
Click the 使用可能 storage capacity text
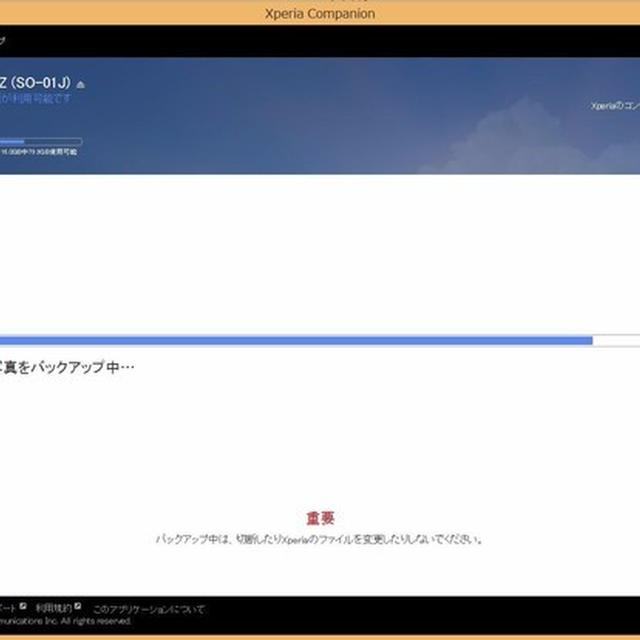point(38,152)
